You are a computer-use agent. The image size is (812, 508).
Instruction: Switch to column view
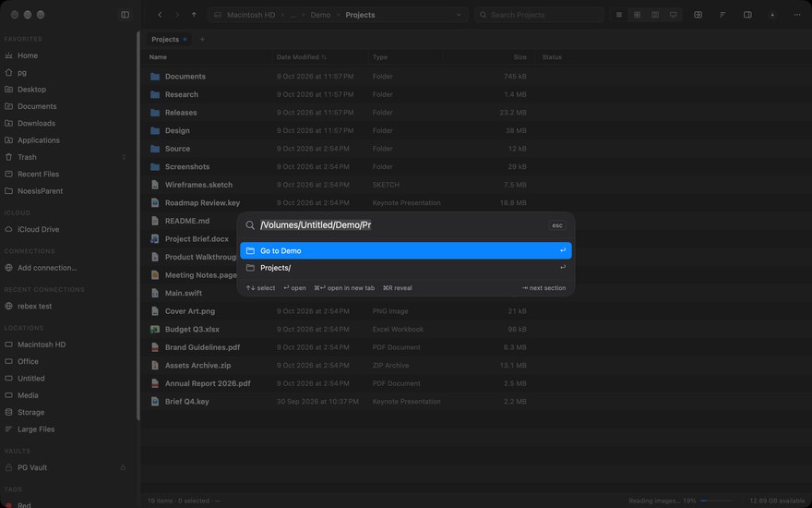tap(655, 15)
